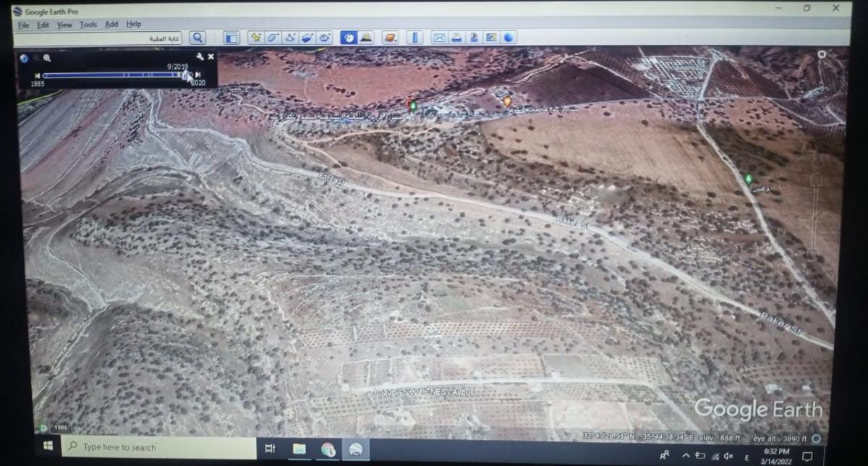Open the Print toolbar icon
The width and height of the screenshot is (868, 466).
456,38
